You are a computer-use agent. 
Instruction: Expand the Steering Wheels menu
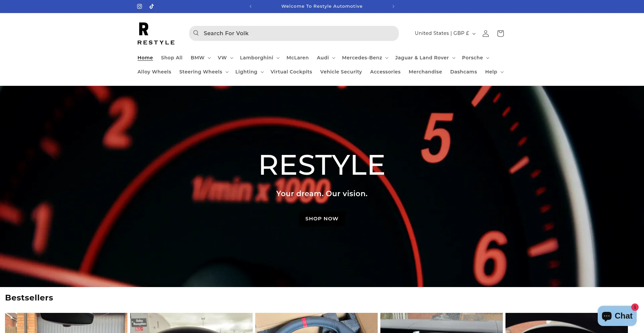click(x=203, y=72)
